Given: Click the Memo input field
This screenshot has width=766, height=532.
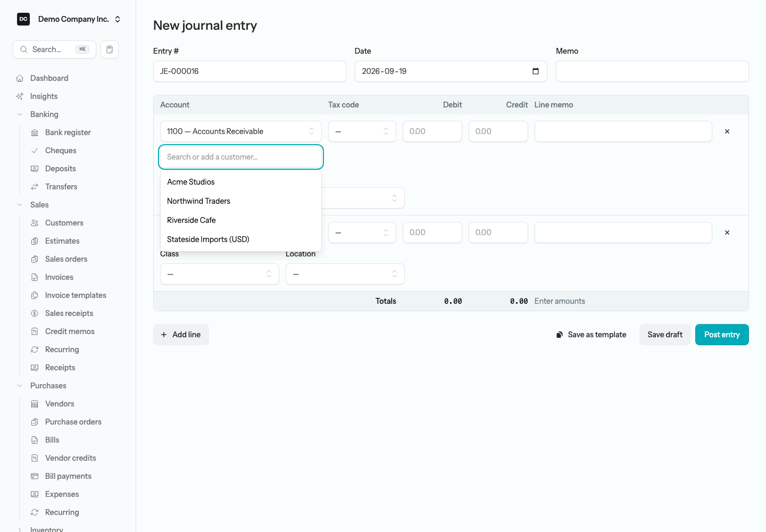Looking at the screenshot, I should [652, 71].
